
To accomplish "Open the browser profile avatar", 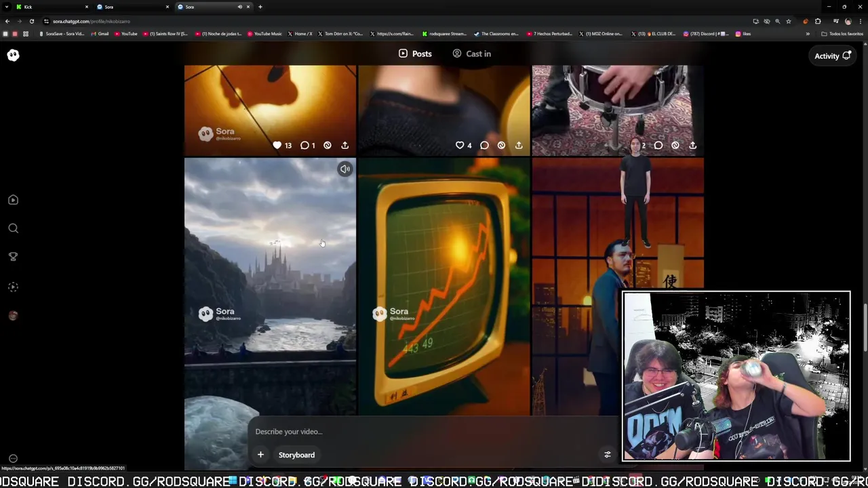I will [848, 21].
